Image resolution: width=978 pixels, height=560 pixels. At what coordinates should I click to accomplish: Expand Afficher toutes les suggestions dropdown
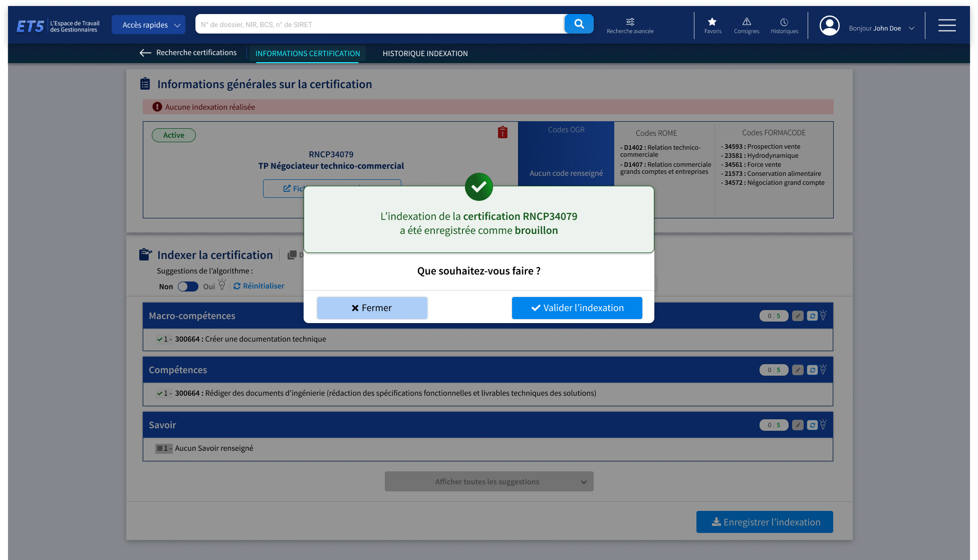point(488,481)
